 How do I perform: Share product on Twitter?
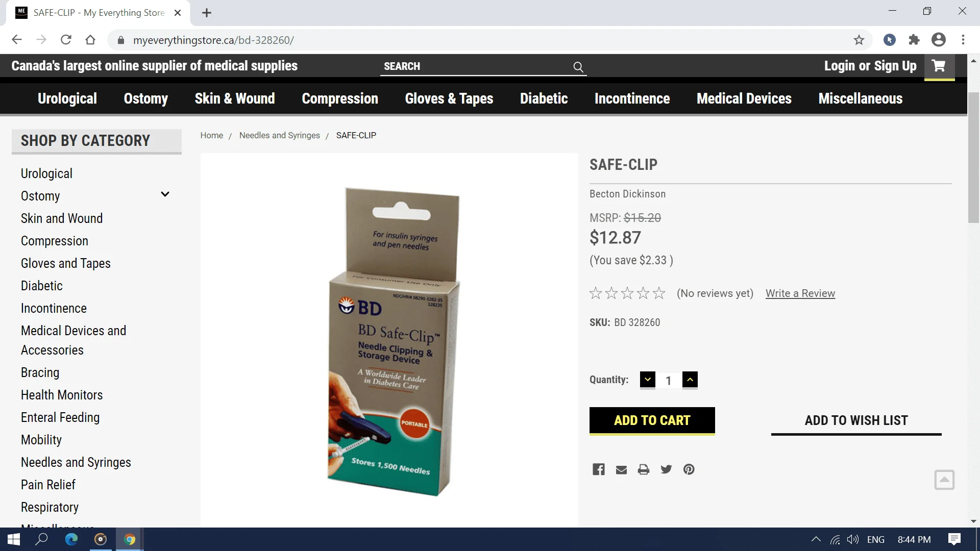[666, 469]
